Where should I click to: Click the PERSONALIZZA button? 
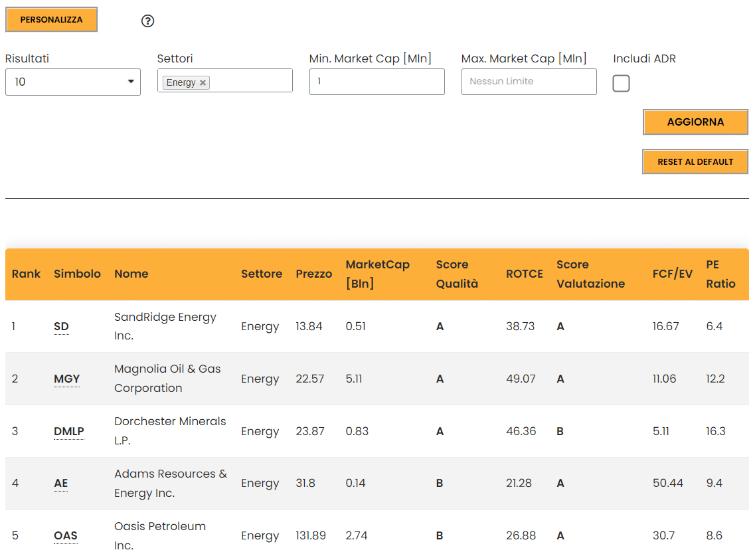51,20
